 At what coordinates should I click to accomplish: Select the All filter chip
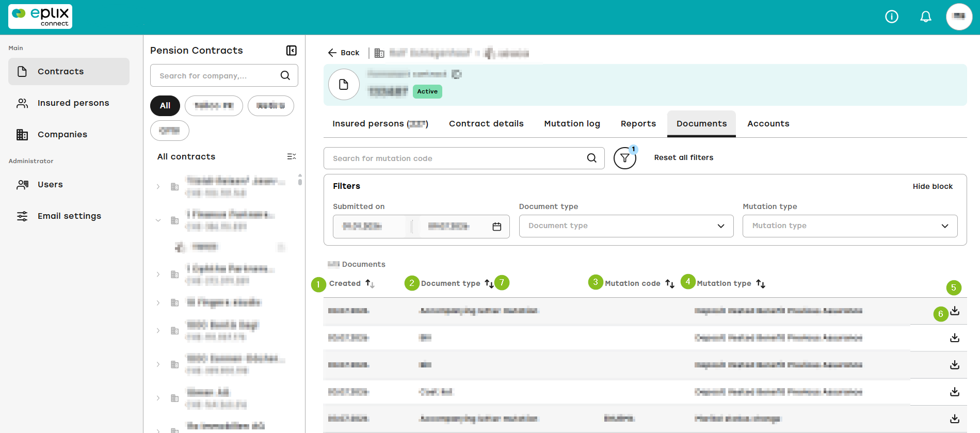(x=165, y=105)
